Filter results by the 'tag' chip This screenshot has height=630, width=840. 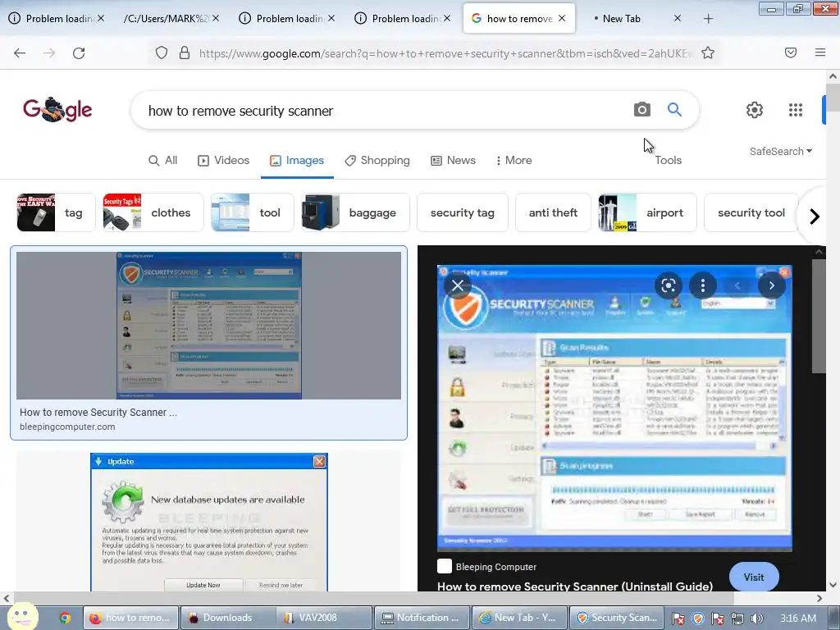(x=56, y=212)
